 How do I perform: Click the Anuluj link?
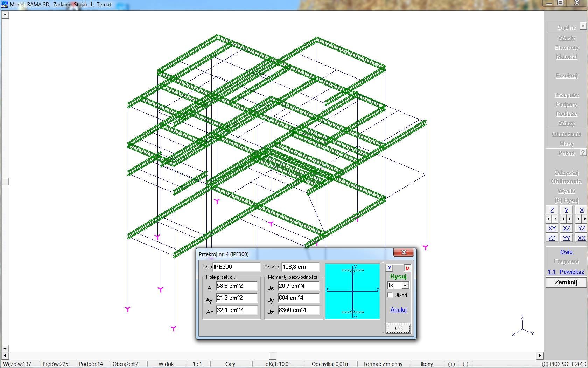click(x=398, y=309)
